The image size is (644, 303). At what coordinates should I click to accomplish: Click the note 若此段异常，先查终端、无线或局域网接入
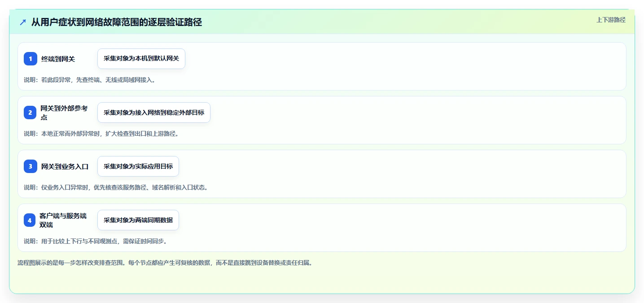point(90,80)
